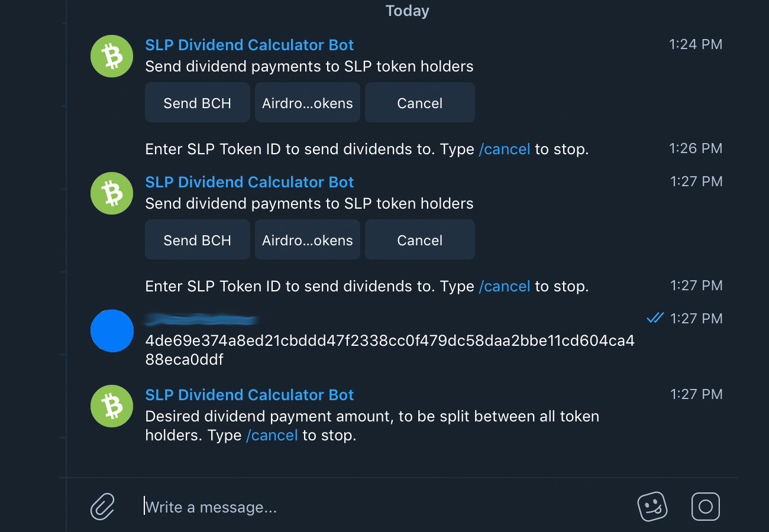769x532 pixels.
Task: Choose the Airdrop tokens button under the 1:27 PM message
Action: pyautogui.click(x=308, y=240)
